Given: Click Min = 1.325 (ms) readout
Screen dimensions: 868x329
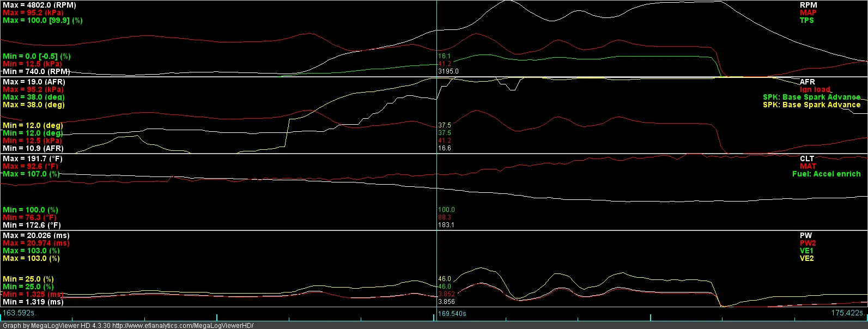Looking at the screenshot, I should coord(33,294).
